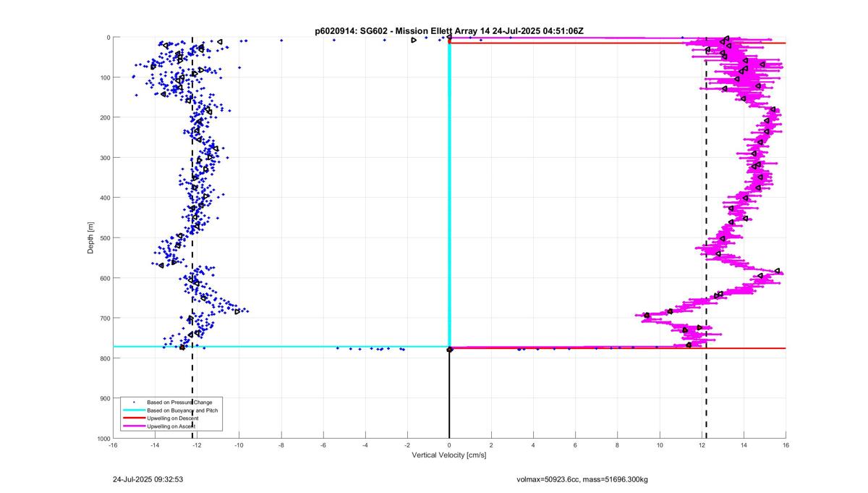Click the depth-axis tick label '500'

click(x=105, y=238)
